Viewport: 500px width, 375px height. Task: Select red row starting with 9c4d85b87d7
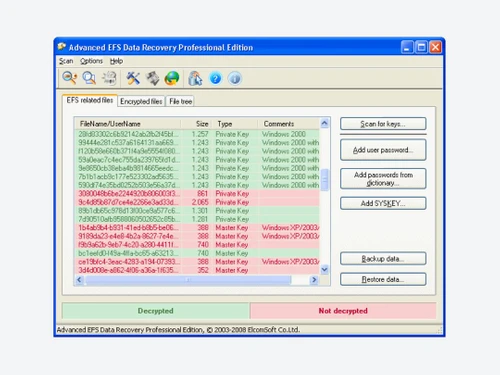tap(197, 202)
